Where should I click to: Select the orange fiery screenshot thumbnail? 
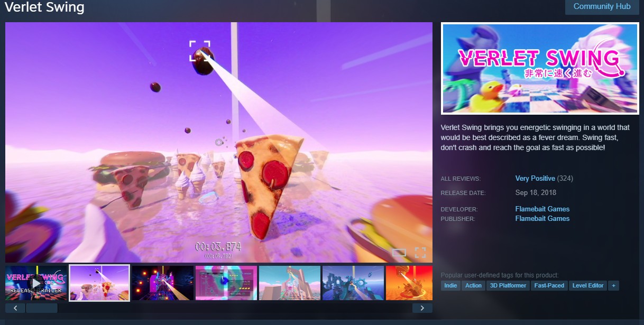[409, 283]
